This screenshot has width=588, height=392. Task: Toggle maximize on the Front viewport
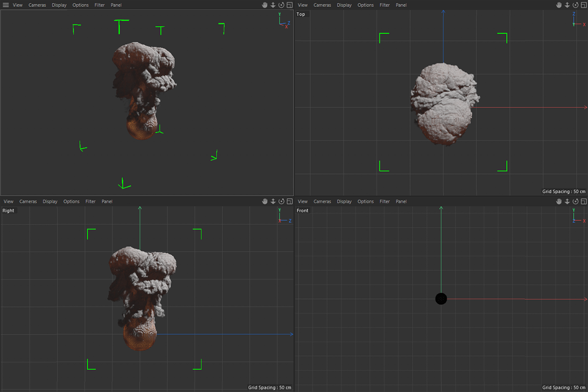point(584,201)
